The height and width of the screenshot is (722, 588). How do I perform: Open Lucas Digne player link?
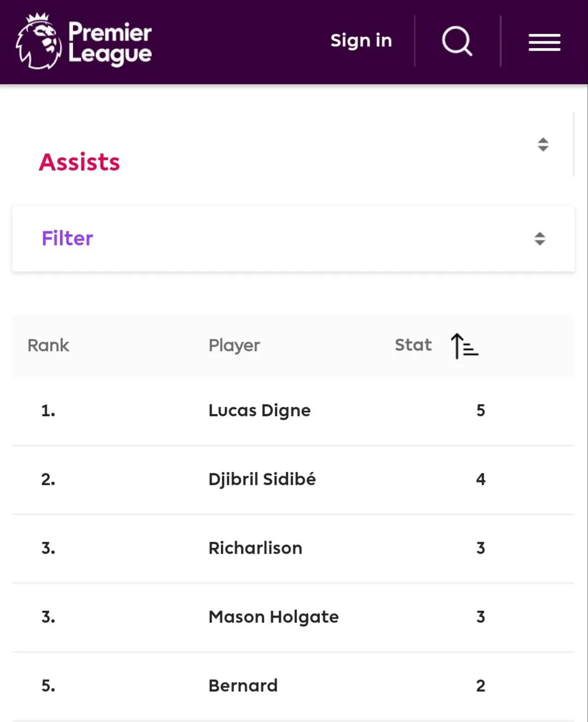click(x=259, y=410)
